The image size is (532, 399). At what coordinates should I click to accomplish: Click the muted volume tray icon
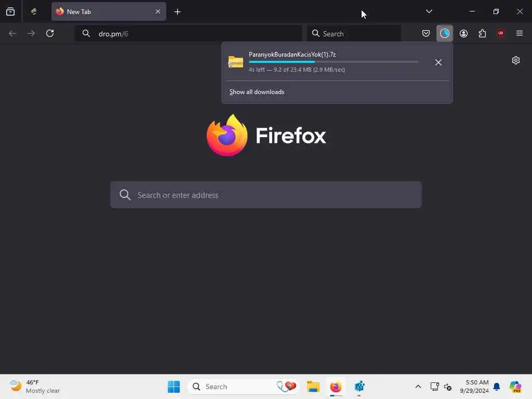pyautogui.click(x=448, y=387)
